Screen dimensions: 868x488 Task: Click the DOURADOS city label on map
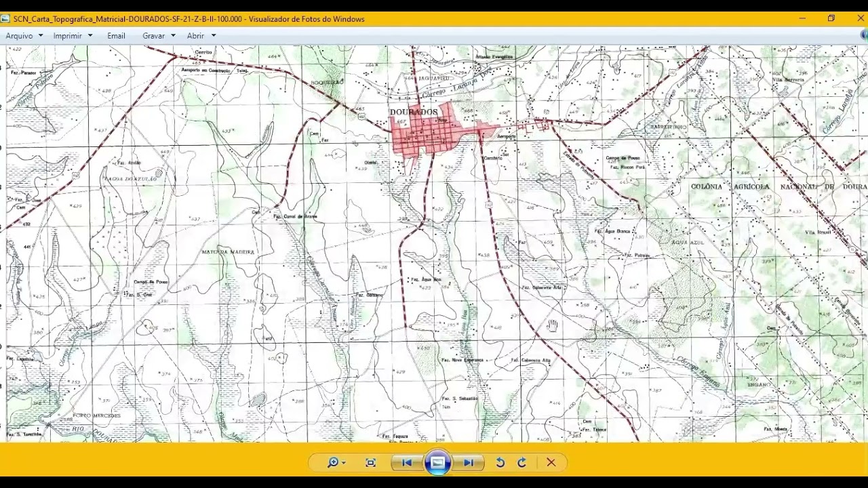coord(414,112)
